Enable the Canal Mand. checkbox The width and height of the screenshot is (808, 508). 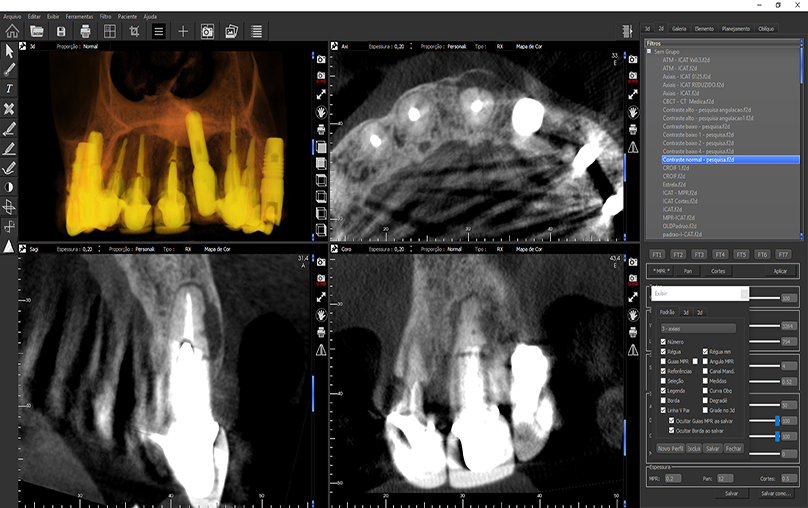[705, 370]
